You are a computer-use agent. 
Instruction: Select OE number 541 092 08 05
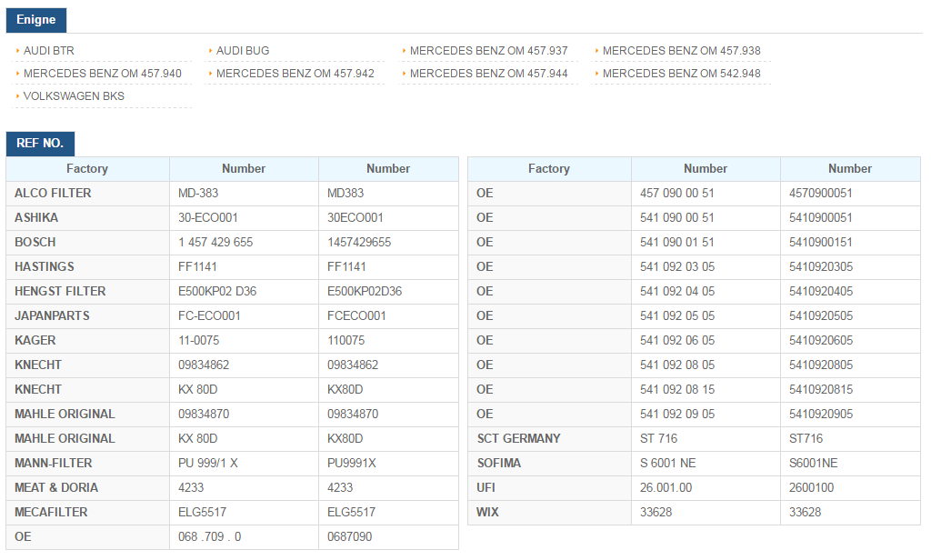[x=676, y=365]
